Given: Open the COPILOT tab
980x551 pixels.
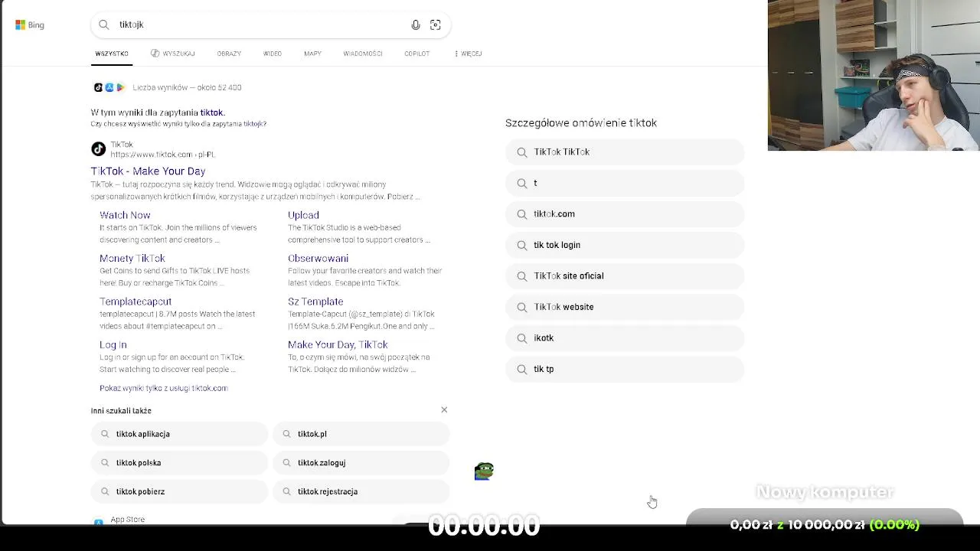Looking at the screenshot, I should coord(417,54).
